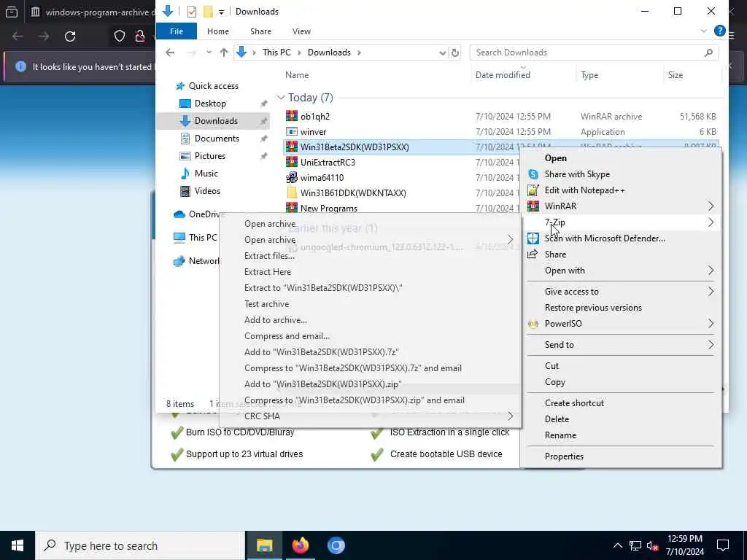
Task: Expand the Send to submenu
Action: 711,345
